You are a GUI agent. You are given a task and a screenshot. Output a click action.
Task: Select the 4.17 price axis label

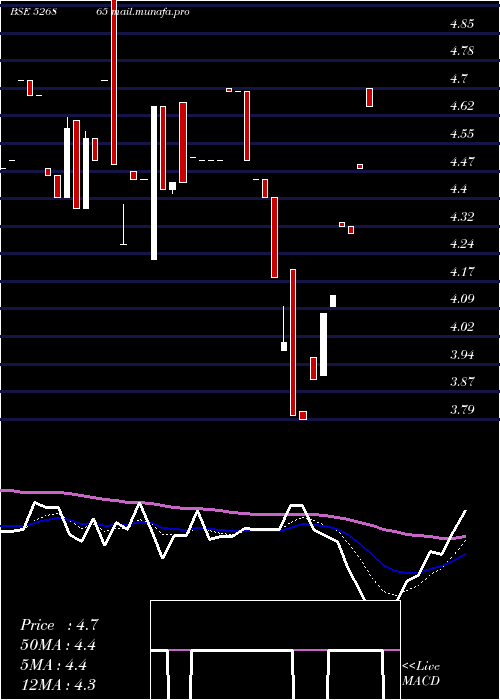462,271
